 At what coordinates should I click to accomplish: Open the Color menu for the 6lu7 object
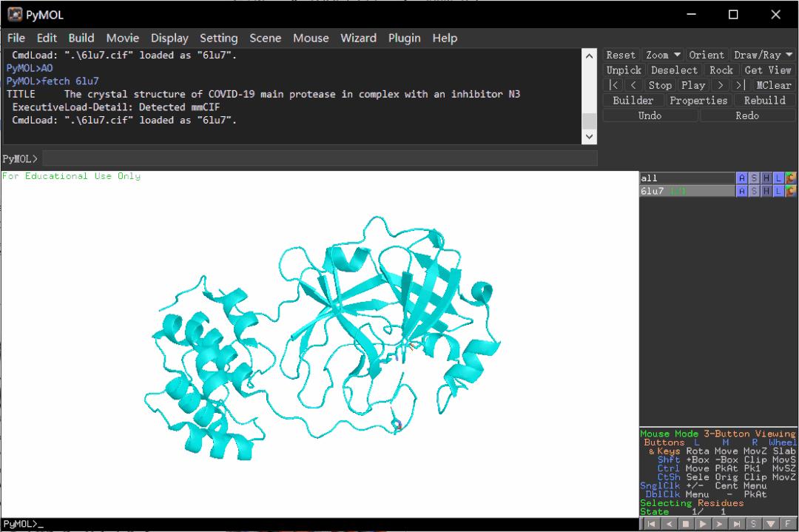(x=789, y=190)
